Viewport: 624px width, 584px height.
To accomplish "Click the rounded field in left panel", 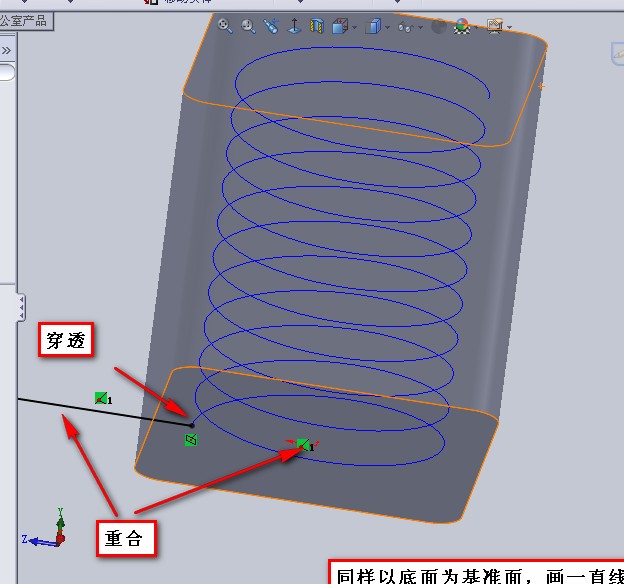I will [7, 73].
